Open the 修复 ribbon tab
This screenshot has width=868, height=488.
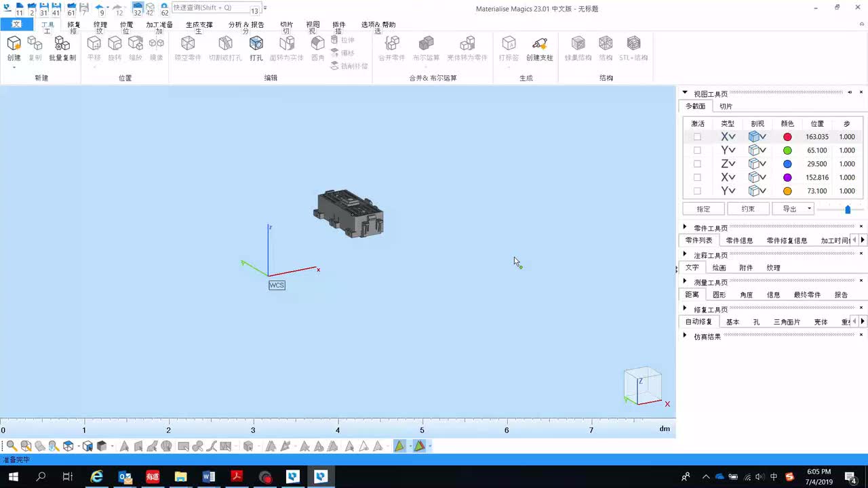(74, 24)
